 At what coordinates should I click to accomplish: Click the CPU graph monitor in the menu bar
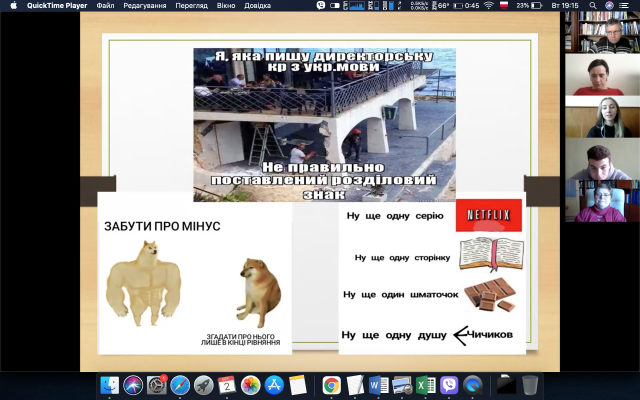pyautogui.click(x=354, y=6)
